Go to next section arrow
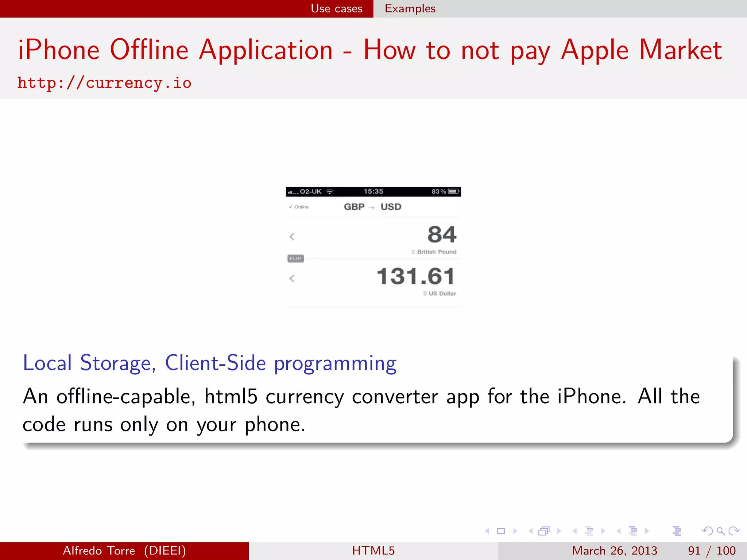This screenshot has width=747, height=560. pos(647,531)
